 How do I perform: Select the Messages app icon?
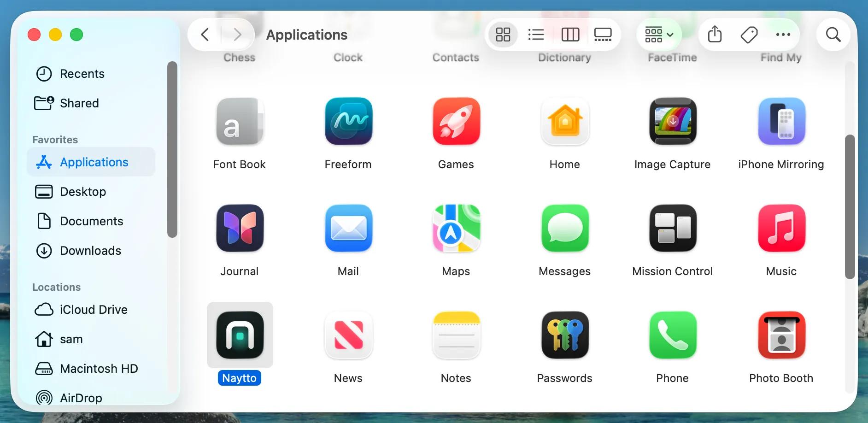[x=565, y=228]
